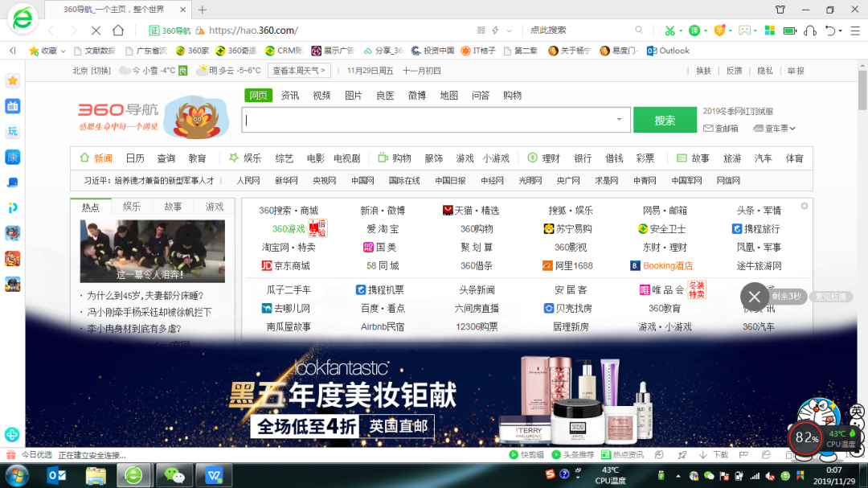Close the 360导航 tab
Viewport: 868px width, 488px height.
point(182,10)
